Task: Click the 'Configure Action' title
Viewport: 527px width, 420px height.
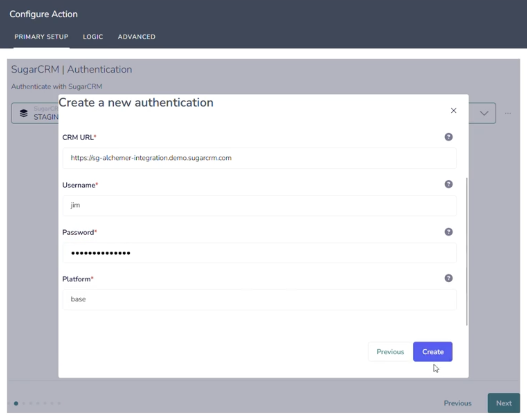Action: [43, 14]
